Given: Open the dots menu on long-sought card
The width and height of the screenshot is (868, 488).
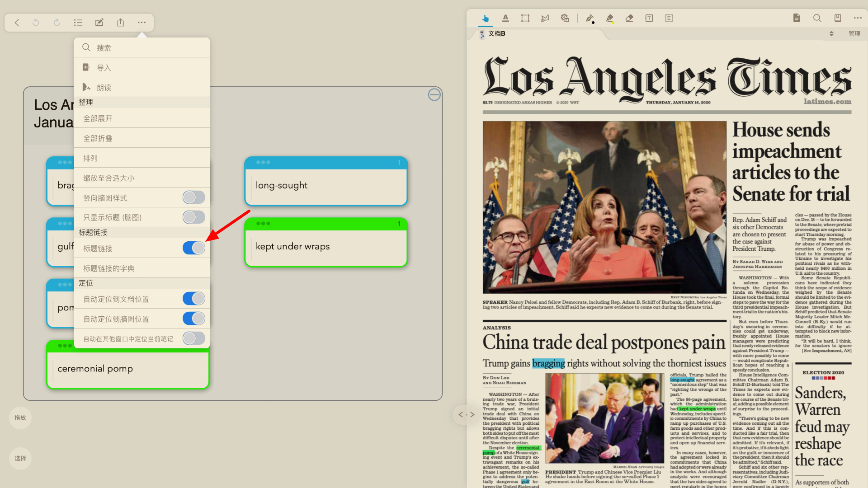Looking at the screenshot, I should coord(263,162).
